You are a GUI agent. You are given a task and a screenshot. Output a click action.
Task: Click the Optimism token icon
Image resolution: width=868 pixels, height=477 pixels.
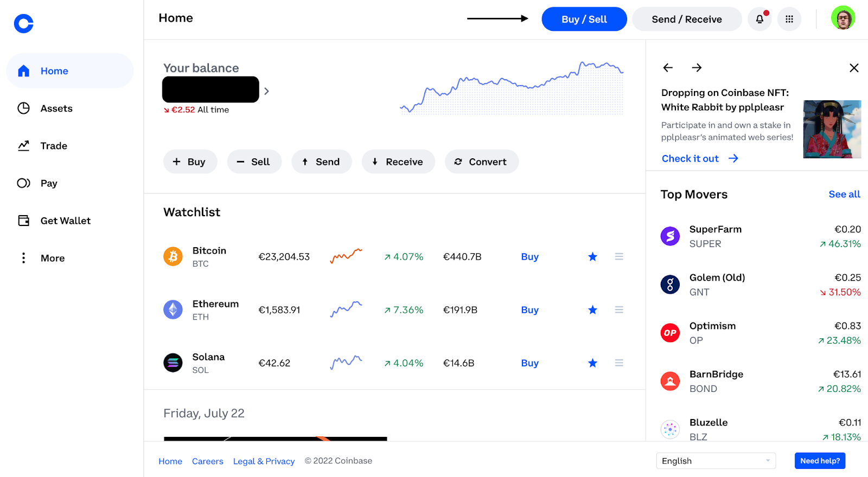click(670, 333)
